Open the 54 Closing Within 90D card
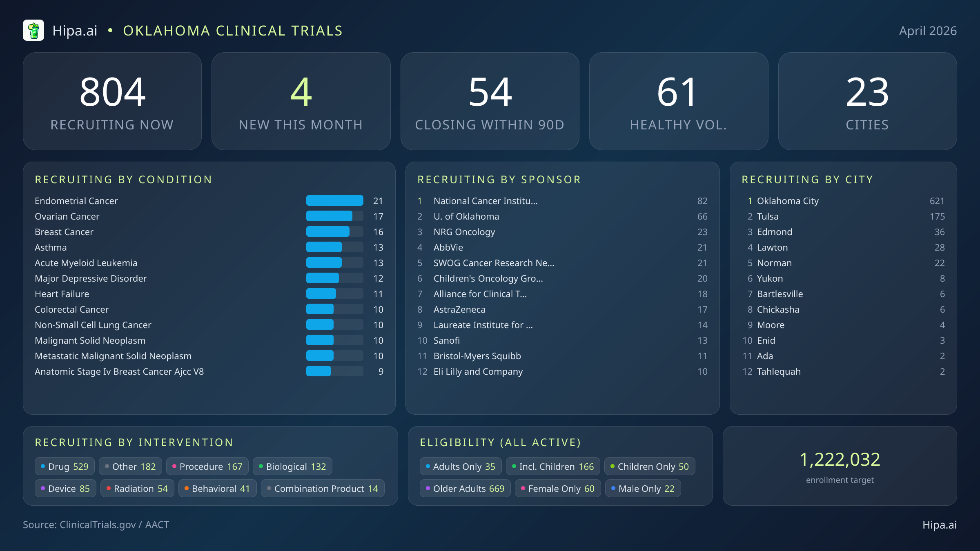 click(490, 101)
